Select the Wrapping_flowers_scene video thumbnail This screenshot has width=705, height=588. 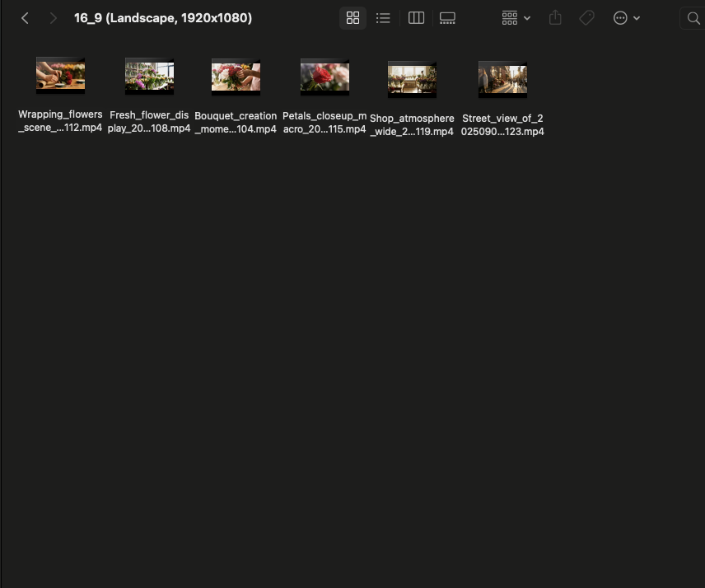click(60, 76)
